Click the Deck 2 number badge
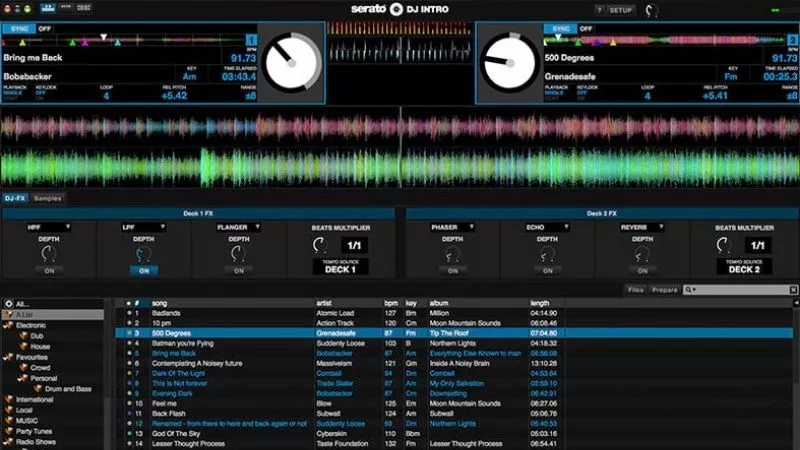This screenshot has height=450, width=800. (x=792, y=40)
